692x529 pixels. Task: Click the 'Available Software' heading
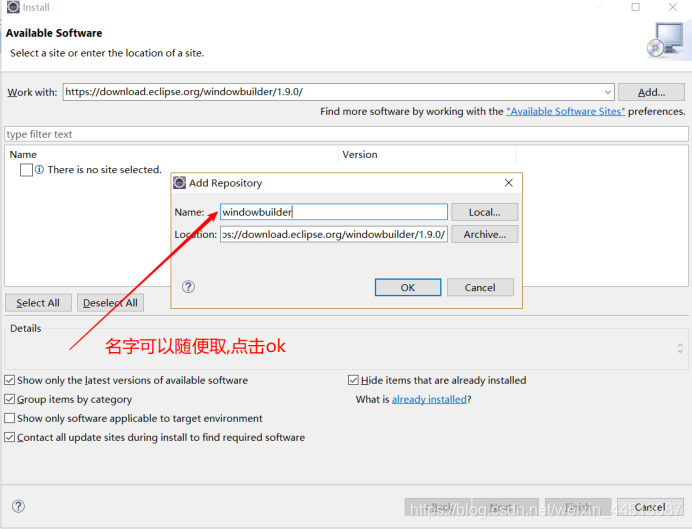(54, 33)
